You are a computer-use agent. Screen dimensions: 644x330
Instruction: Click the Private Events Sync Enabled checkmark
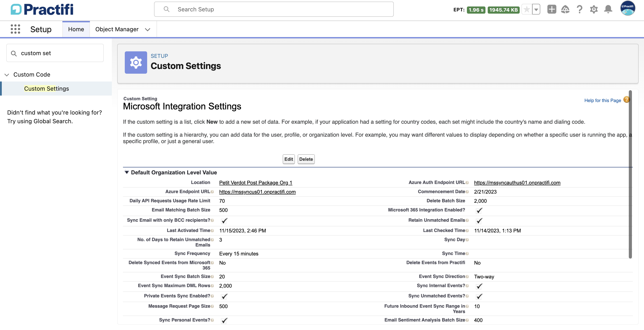pos(224,297)
